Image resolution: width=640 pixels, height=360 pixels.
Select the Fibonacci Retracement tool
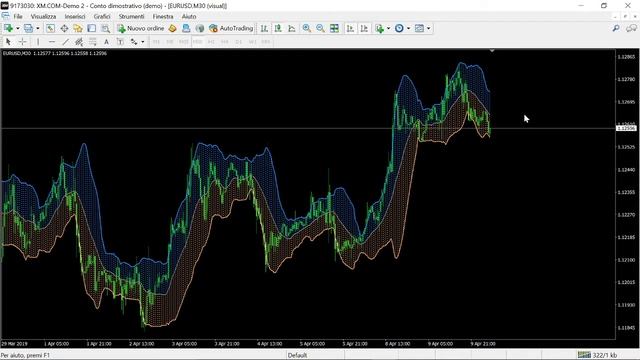[x=93, y=42]
